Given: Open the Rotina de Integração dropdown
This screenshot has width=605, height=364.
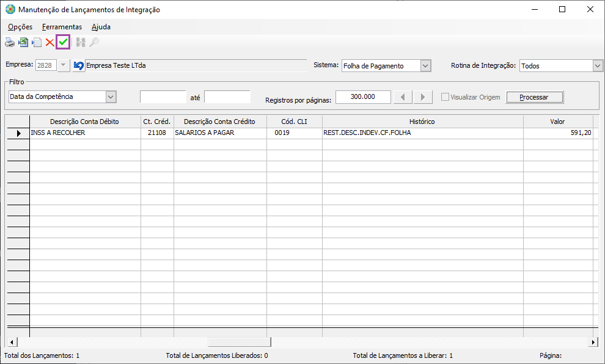Looking at the screenshot, I should [597, 66].
